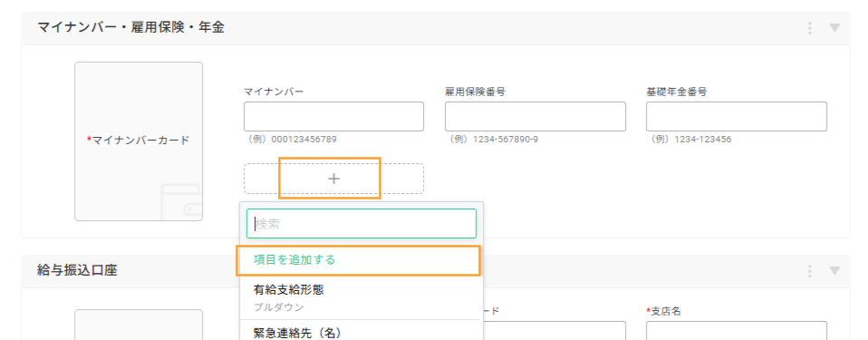Click the plus add-field button
The width and height of the screenshot is (868, 340).
point(333,179)
